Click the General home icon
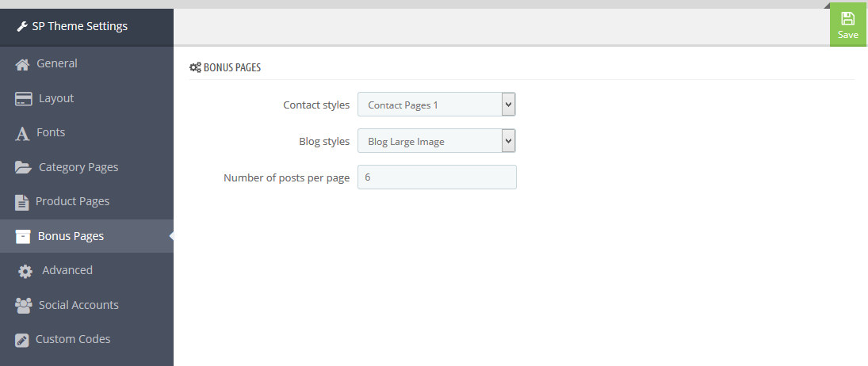The image size is (868, 366). (22, 65)
